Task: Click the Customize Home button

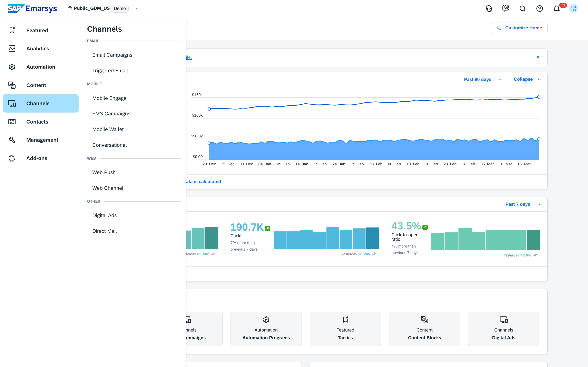Action: [519, 28]
